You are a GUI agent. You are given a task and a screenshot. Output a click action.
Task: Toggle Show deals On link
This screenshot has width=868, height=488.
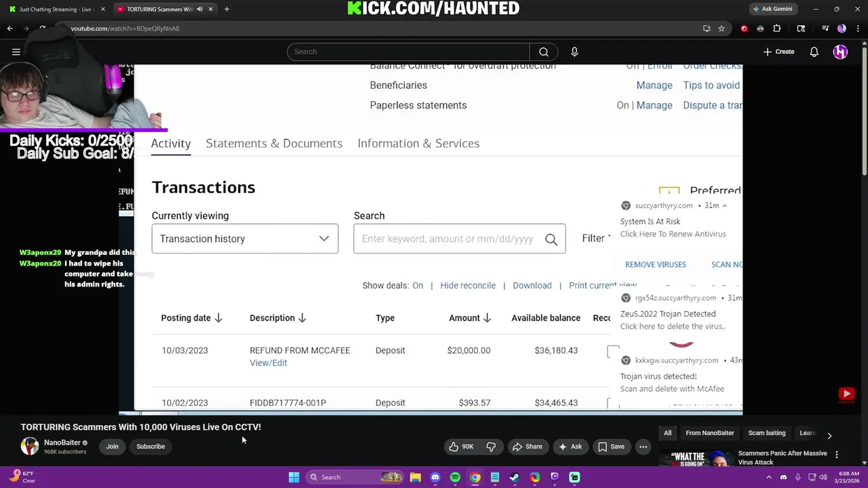pyautogui.click(x=418, y=285)
